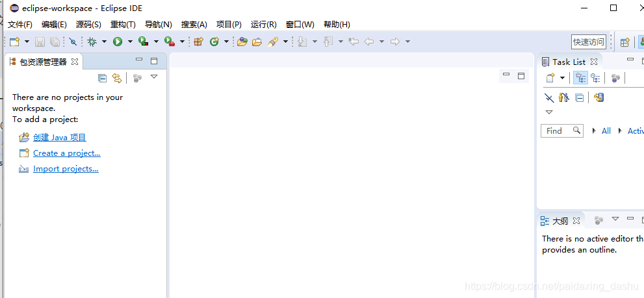The width and height of the screenshot is (644, 298).
Task: Open the 运行(R) menu
Action: (x=263, y=24)
